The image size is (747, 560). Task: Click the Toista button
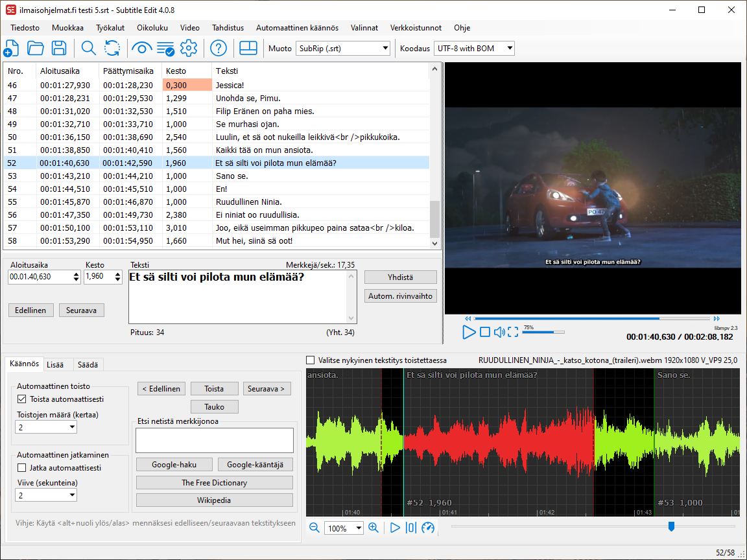[215, 389]
